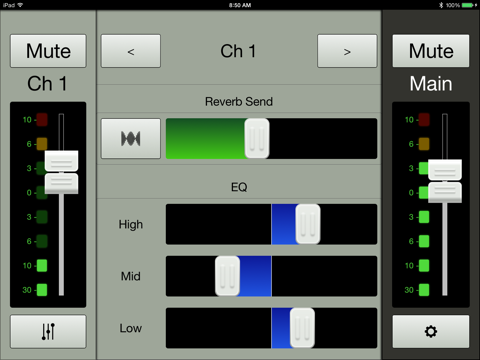
Task: Click the lower fader cap on Ch 1 strip
Action: (62, 183)
